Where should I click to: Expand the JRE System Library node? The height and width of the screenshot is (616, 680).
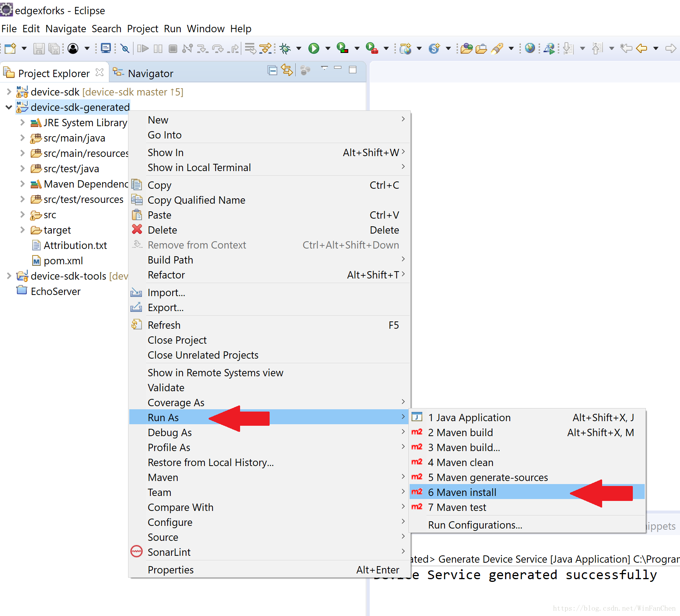[x=22, y=122]
